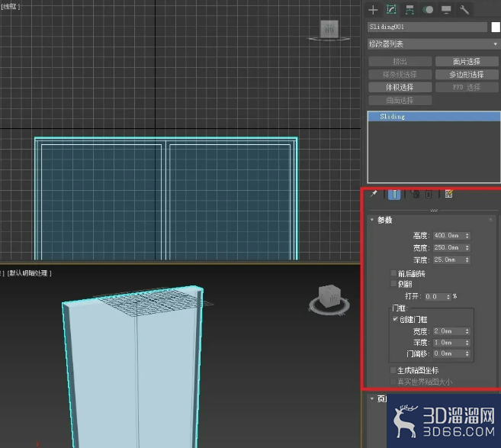Click the 深度 25.0mm spinner arrows

[467, 259]
